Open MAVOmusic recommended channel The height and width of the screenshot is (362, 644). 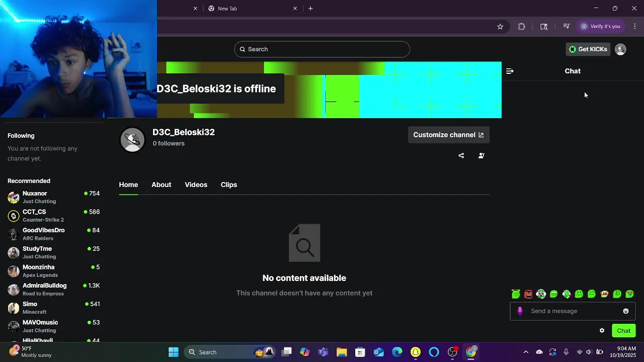point(53,326)
